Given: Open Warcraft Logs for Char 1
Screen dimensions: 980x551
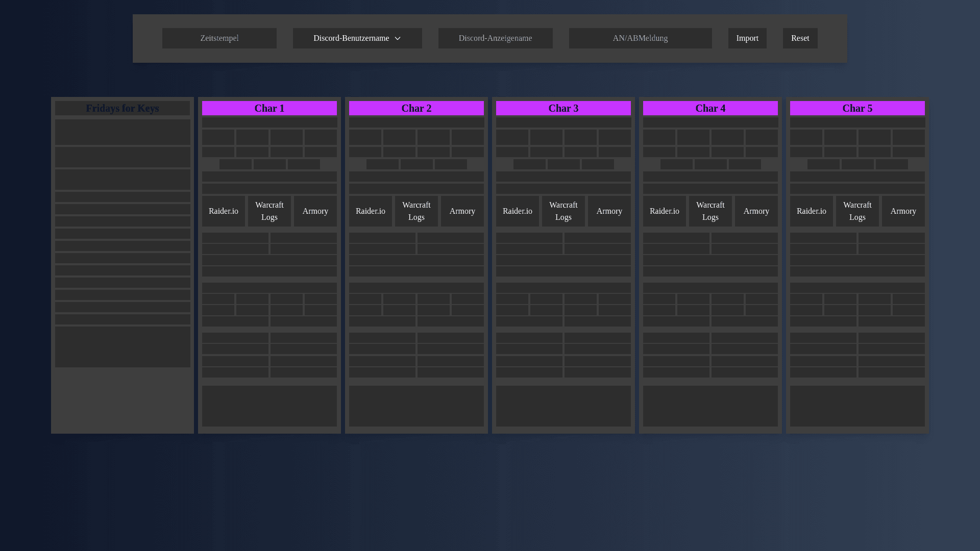Looking at the screenshot, I should pos(269,211).
